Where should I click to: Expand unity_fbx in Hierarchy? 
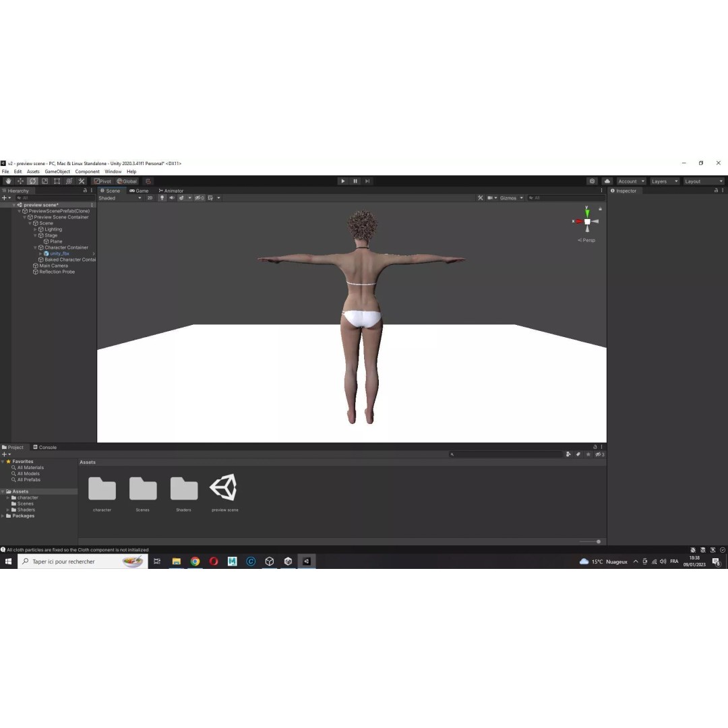pyautogui.click(x=40, y=253)
